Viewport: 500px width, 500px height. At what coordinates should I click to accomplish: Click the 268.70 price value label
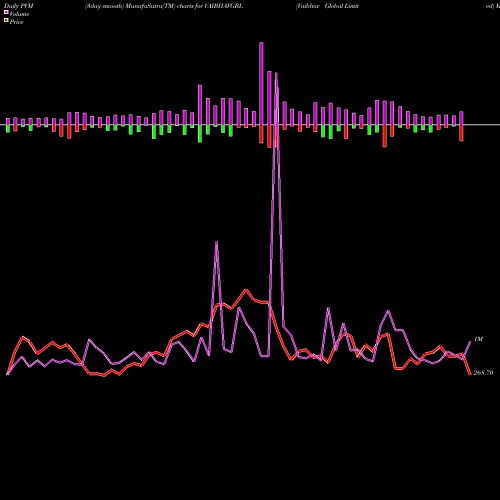(x=483, y=373)
